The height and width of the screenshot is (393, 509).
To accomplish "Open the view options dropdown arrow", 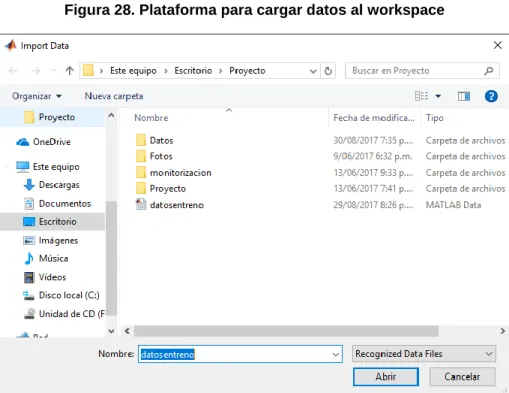I will 438,96.
